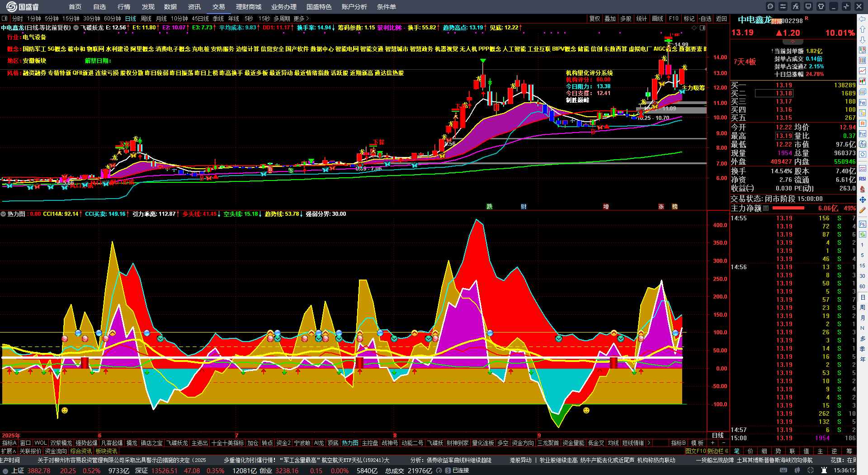The height and width of the screenshot is (475, 868).
Task: Click the list icon beside 主力净额
Action: 766,208
